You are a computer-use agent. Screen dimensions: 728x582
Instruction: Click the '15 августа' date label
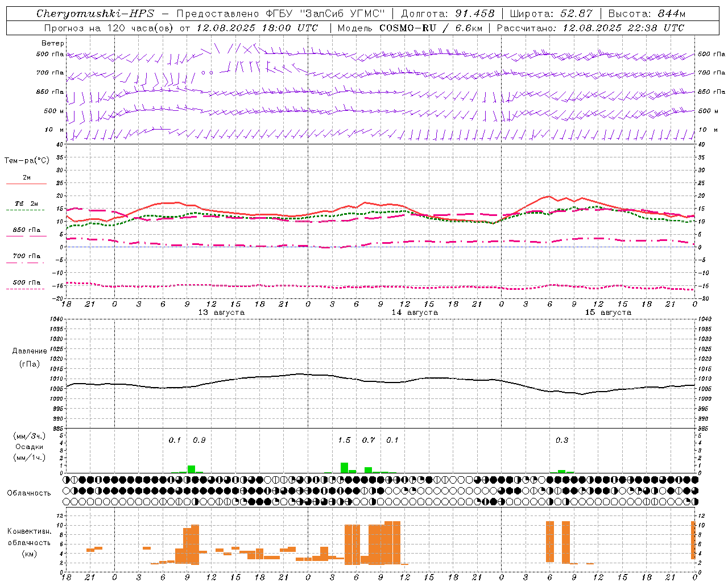[x=608, y=313]
